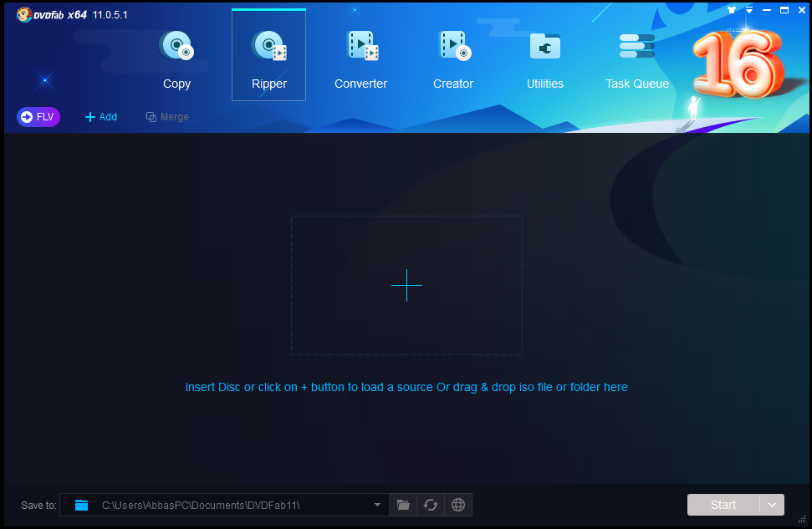Click the globe icon
This screenshot has width=812, height=529.
pyautogui.click(x=458, y=506)
